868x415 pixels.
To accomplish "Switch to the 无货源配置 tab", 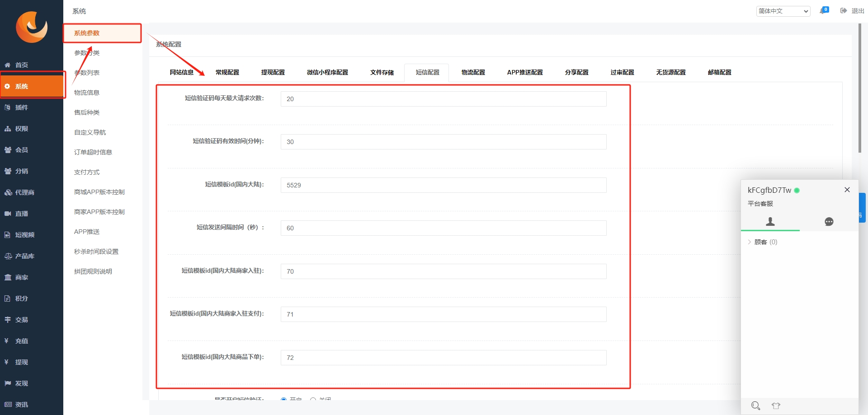I will pos(671,72).
